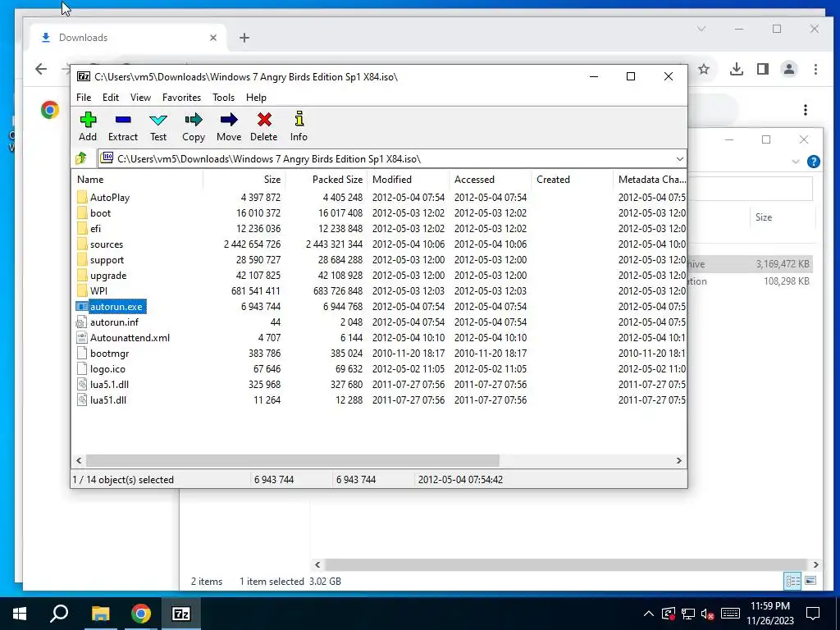This screenshot has height=630, width=840.
Task: Click 7-Zip scrollbar right arrow
Action: pyautogui.click(x=678, y=461)
